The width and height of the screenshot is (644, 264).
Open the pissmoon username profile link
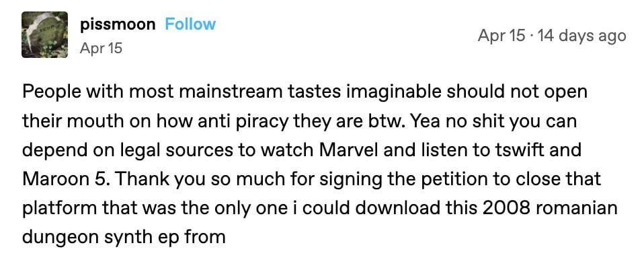click(118, 25)
